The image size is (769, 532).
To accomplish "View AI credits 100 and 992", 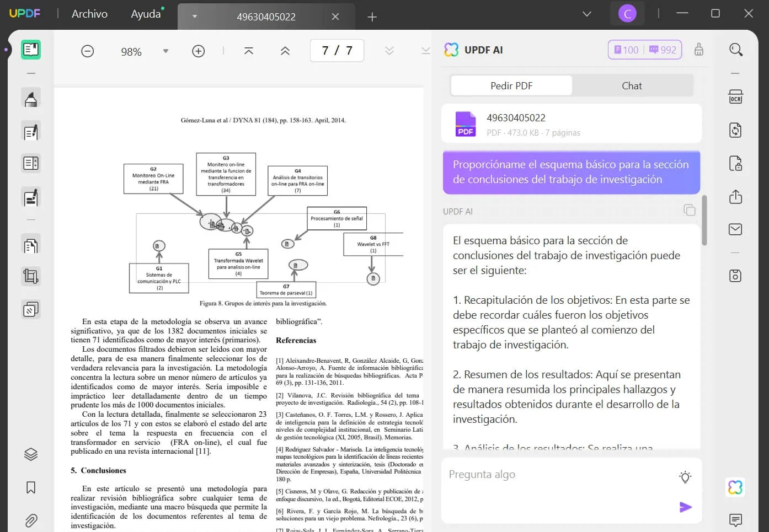I will point(645,50).
